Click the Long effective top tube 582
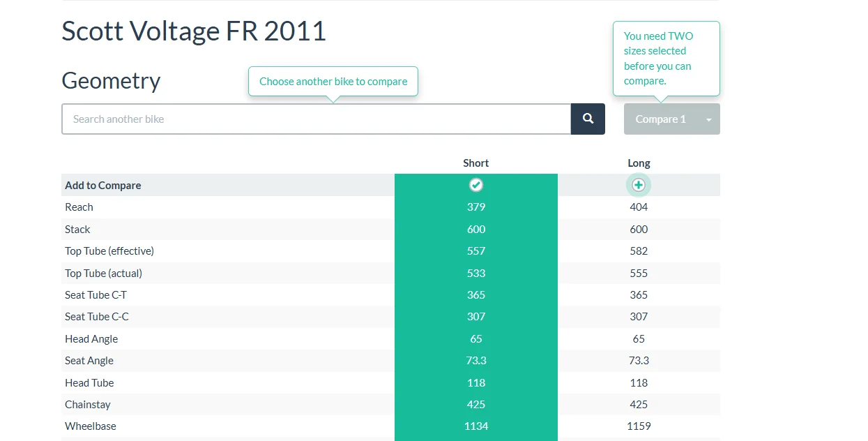The height and width of the screenshot is (441, 868). pos(639,251)
